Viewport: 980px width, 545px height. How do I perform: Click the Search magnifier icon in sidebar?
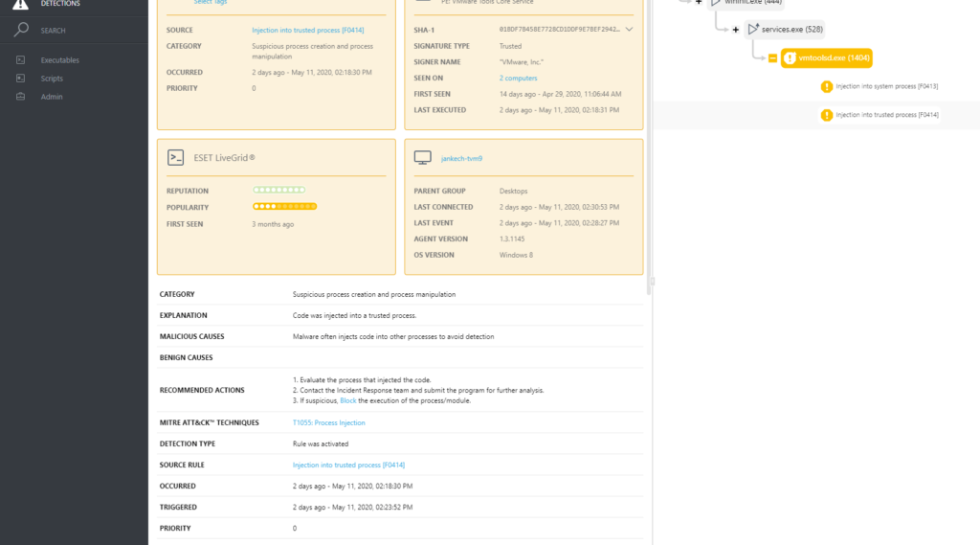(20, 31)
